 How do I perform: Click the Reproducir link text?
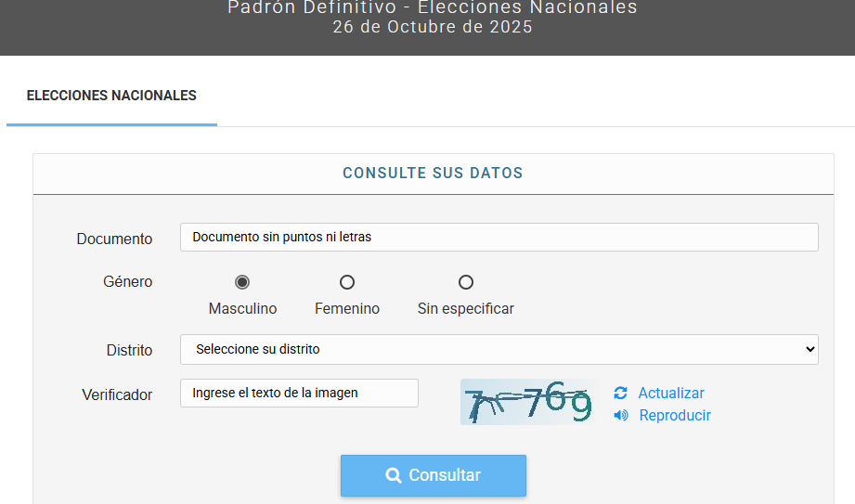point(675,416)
